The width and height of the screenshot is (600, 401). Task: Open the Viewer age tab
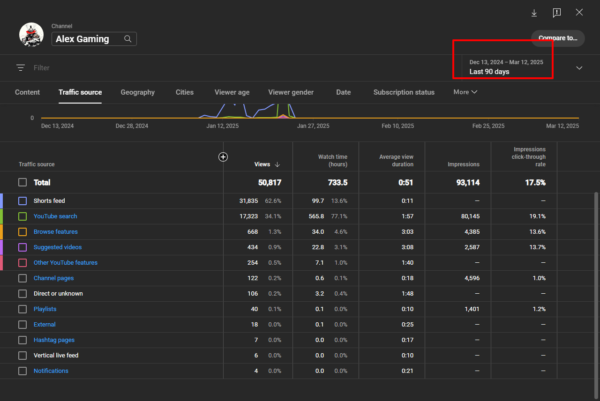[x=232, y=92]
